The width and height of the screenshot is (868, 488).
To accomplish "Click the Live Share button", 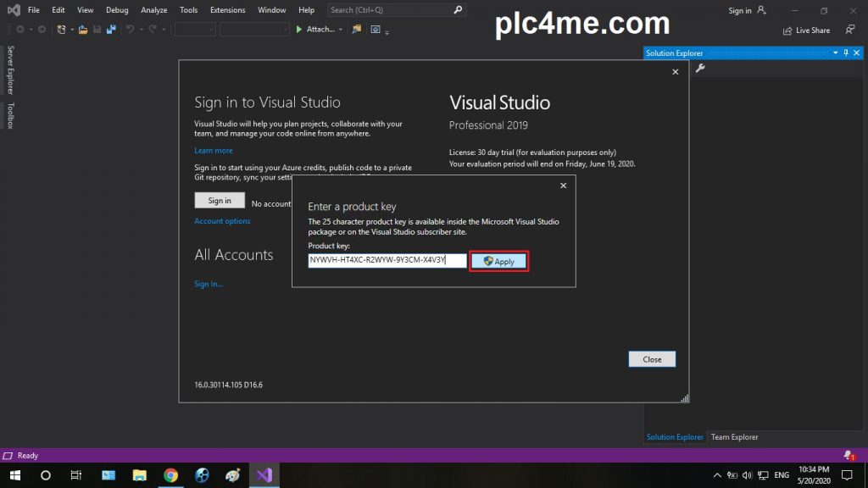I will click(806, 30).
